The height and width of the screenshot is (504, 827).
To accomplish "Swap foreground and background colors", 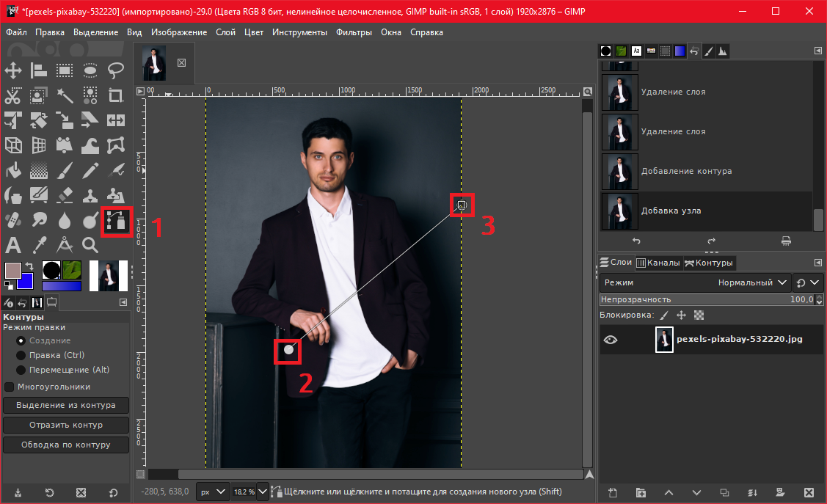I will click(x=29, y=266).
